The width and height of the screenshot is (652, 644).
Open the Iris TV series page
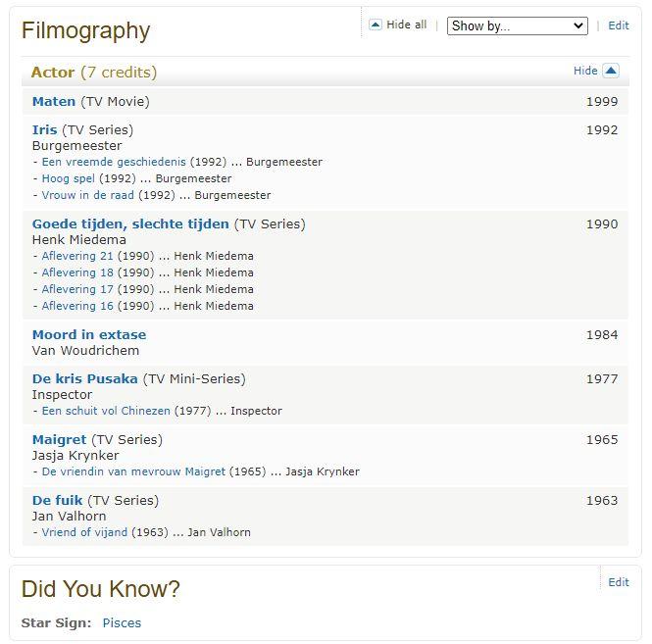coord(45,129)
